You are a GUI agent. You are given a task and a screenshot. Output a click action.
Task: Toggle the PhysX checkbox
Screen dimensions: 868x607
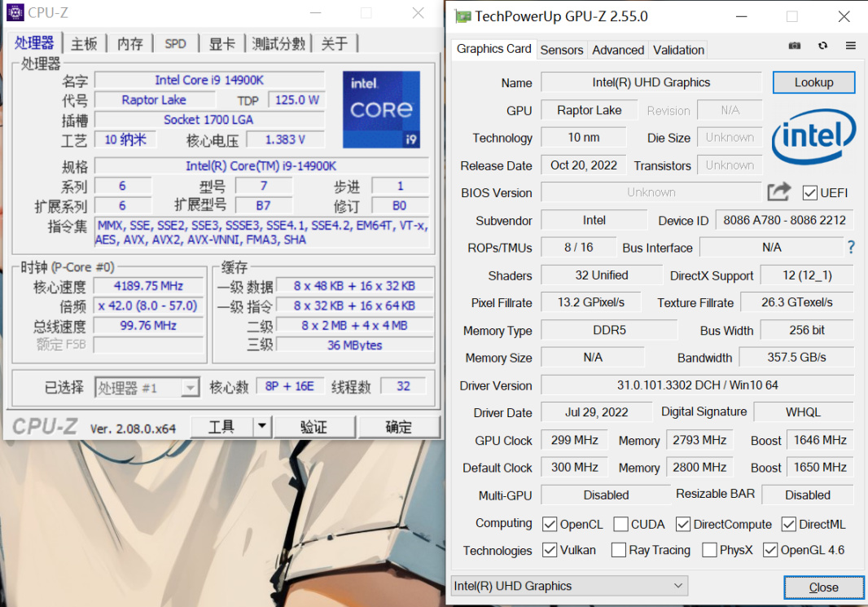click(710, 550)
